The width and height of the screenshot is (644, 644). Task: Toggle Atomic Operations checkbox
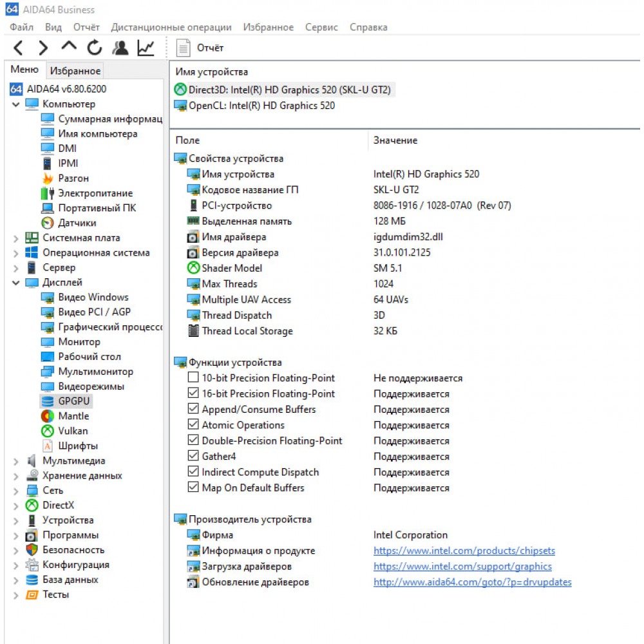click(193, 424)
